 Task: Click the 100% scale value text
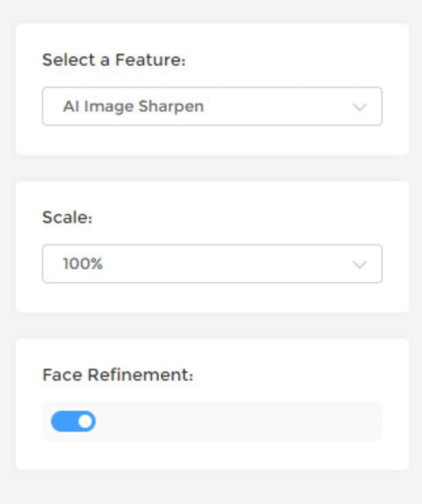[x=83, y=264]
